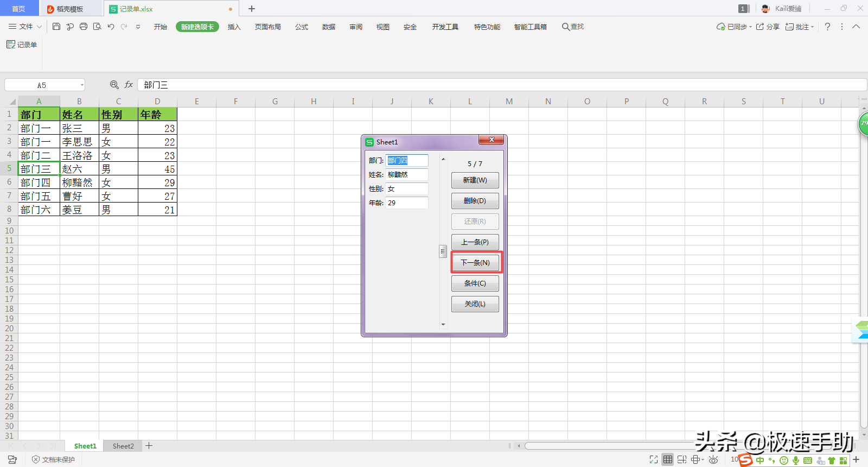This screenshot has width=868, height=467.
Task: Select the 新建选项卡 tab
Action: pyautogui.click(x=197, y=27)
